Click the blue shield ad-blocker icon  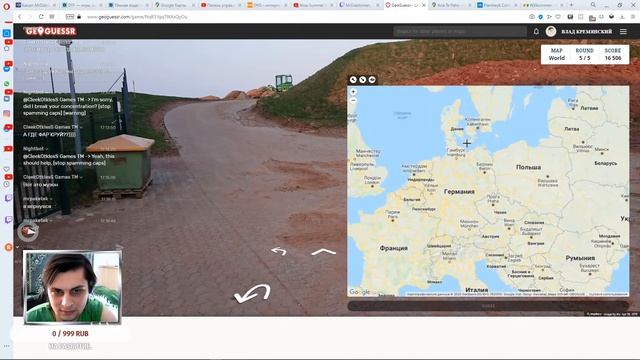(540, 17)
